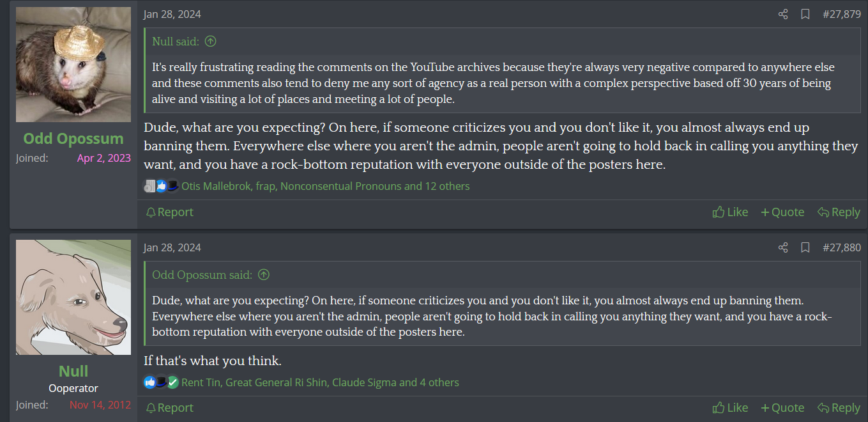The image size is (868, 422).
Task: Bookmark post #27,879
Action: click(805, 14)
